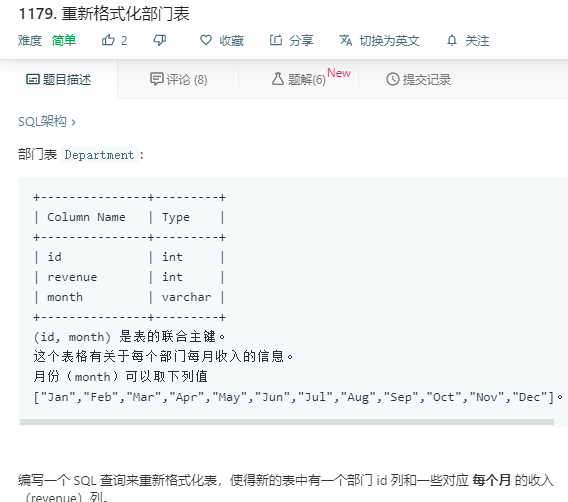Click the clock icon on 提交记录 tab
This screenshot has width=568, height=502.
click(x=393, y=79)
